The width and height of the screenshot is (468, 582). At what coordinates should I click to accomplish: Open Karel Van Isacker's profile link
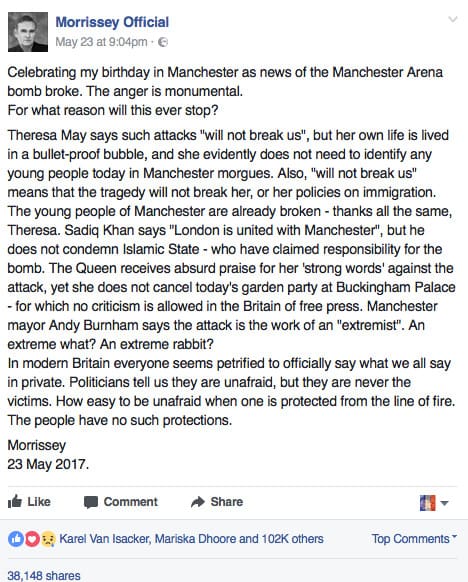pyautogui.click(x=105, y=539)
